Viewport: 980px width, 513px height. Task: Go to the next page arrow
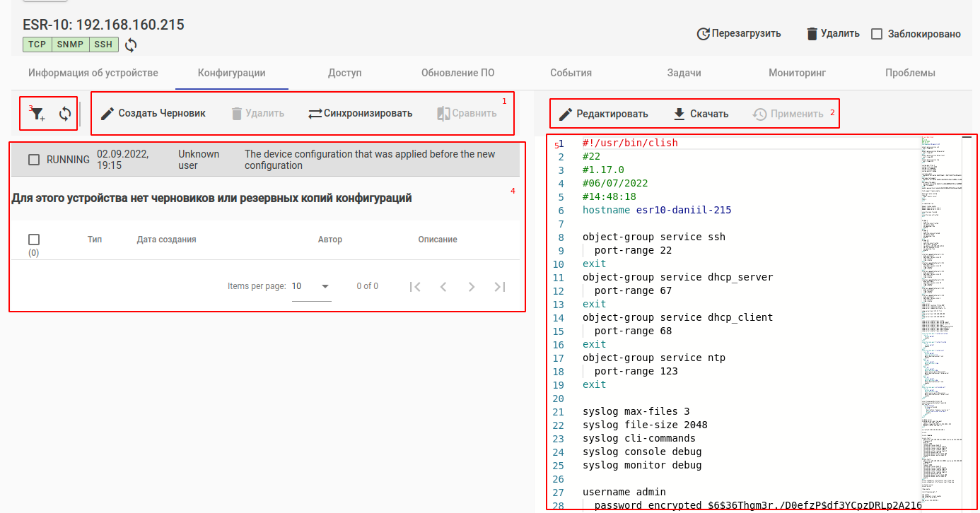pos(472,286)
